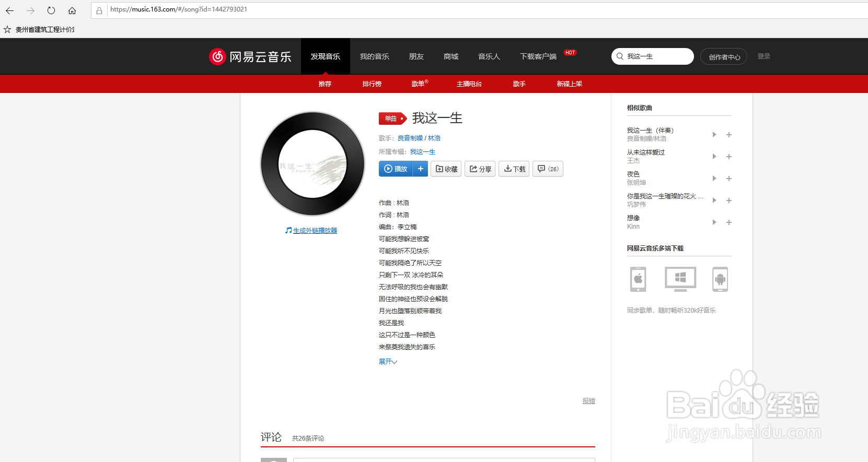
Task: Open the album link 我这一生
Action: 423,152
